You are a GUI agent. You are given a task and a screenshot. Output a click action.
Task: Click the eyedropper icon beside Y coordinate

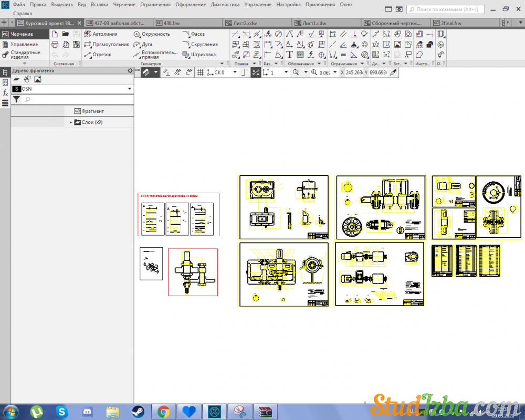(x=393, y=72)
